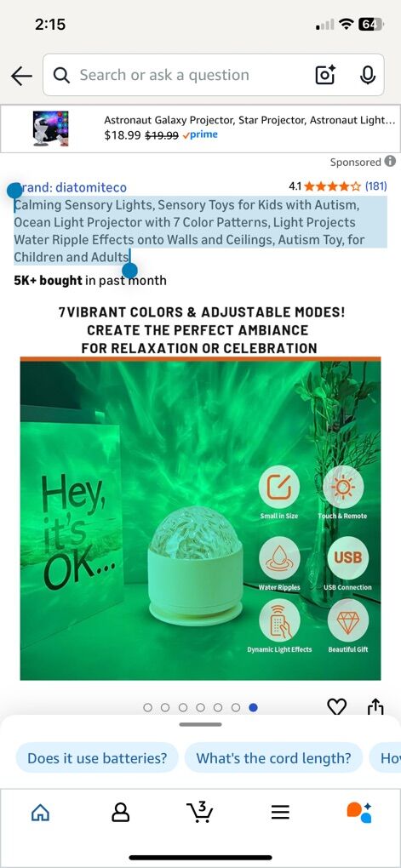Open the account profile tab
The width and height of the screenshot is (401, 868).
coord(120,812)
